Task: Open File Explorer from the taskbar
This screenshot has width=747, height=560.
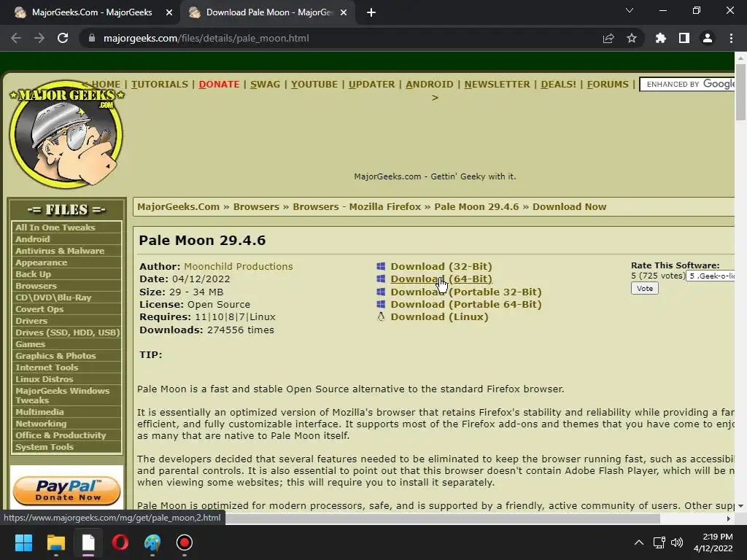Action: 55,542
